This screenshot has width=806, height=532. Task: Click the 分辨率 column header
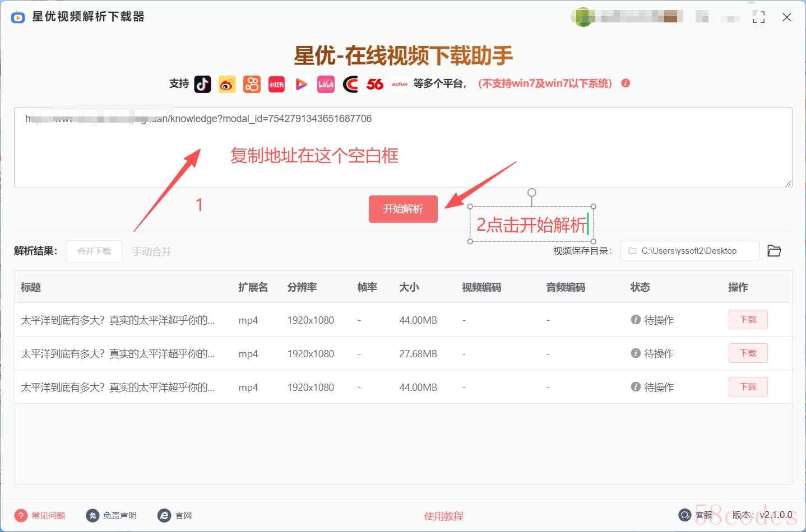pyautogui.click(x=302, y=287)
